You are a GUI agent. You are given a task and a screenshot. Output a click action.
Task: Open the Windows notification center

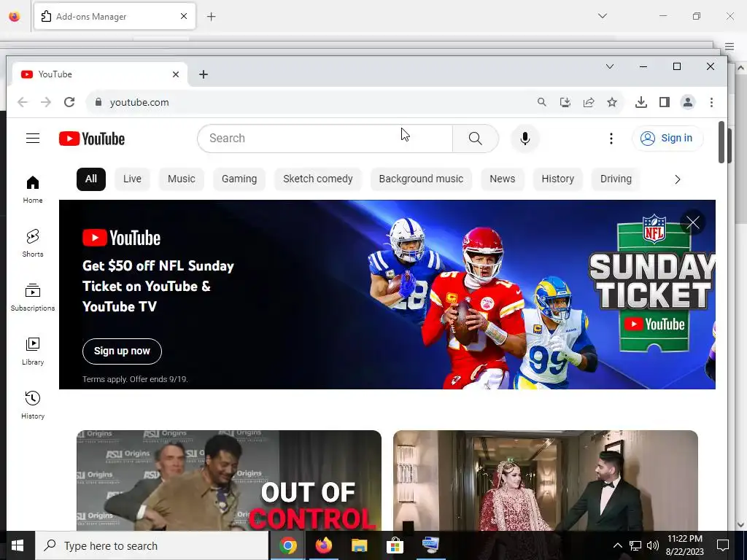pyautogui.click(x=723, y=545)
